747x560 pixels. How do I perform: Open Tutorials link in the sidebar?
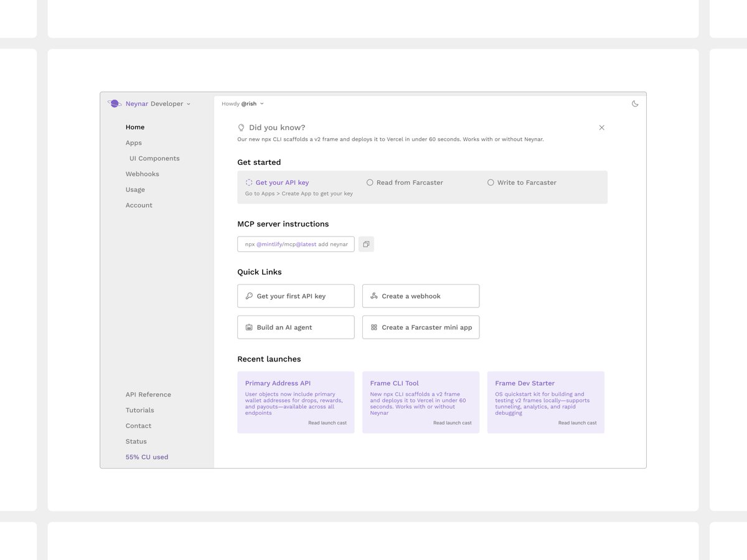pyautogui.click(x=140, y=410)
